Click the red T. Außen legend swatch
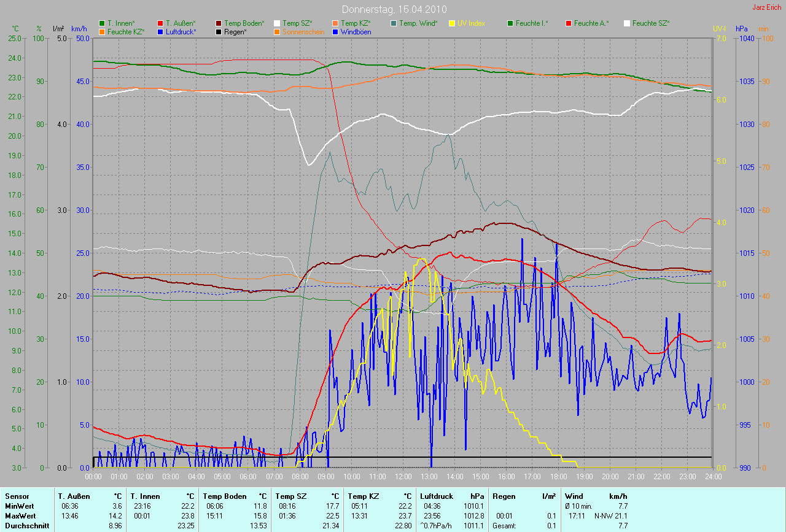Viewport: 786px width, 532px height. (160, 23)
